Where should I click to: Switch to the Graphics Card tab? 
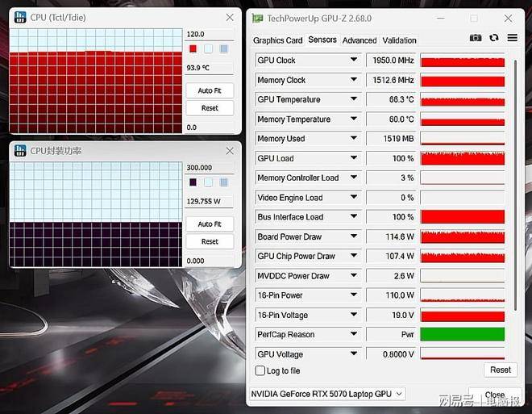[x=277, y=40]
